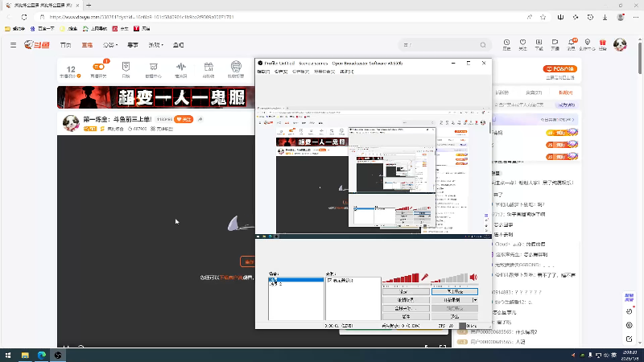Open the heart follow-list icon in header

522,44
